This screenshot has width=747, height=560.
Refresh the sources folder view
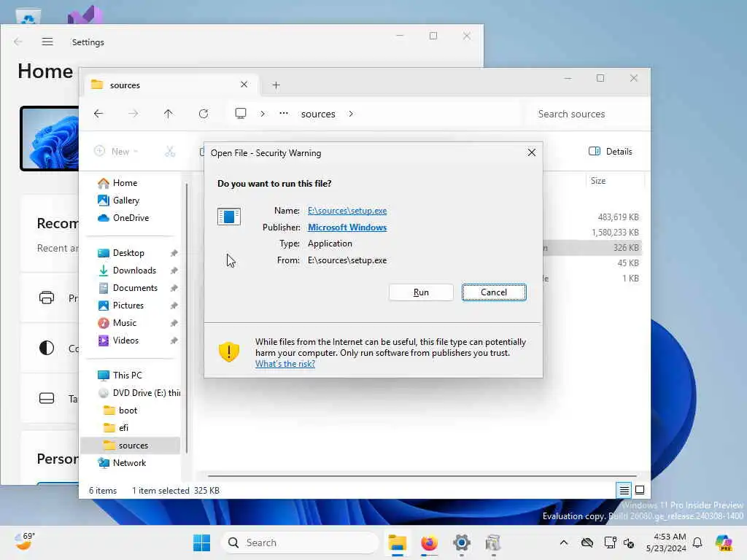[204, 114]
